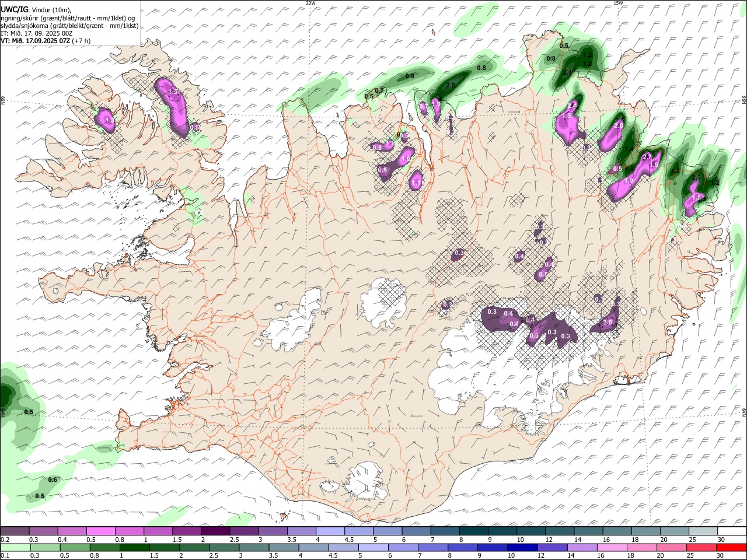
Task: Click the 15W longitude label at top
Action: 618,3
